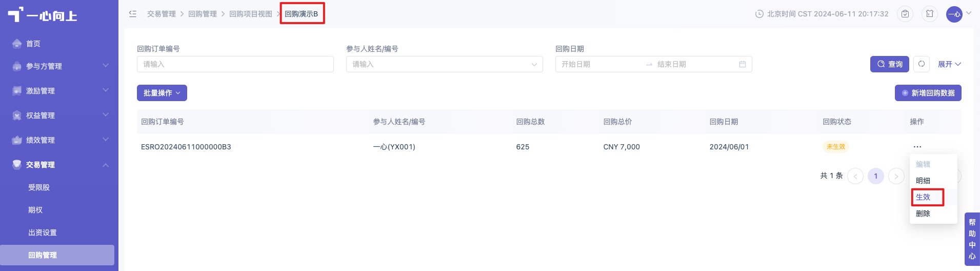Click the reset refresh icon button

922,64
